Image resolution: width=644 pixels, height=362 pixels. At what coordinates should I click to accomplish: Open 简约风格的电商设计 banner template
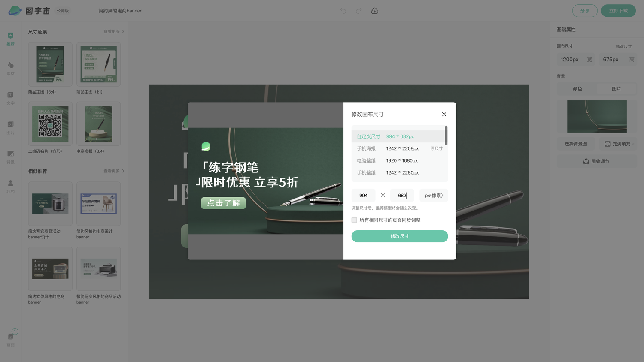[98, 204]
